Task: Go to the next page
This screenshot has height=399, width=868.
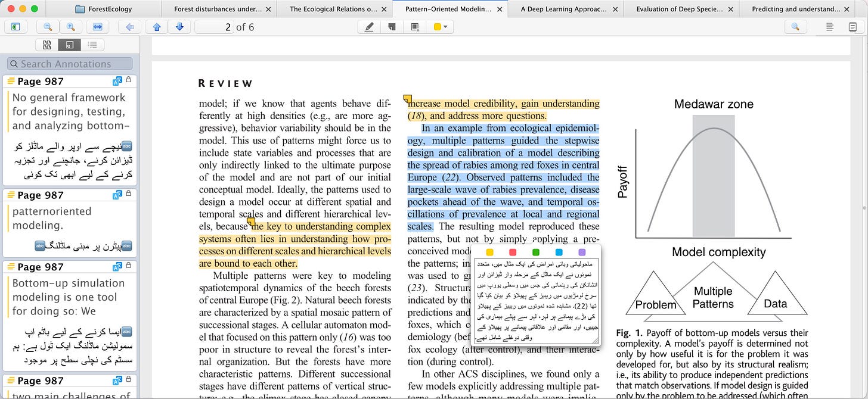Action: point(179,27)
